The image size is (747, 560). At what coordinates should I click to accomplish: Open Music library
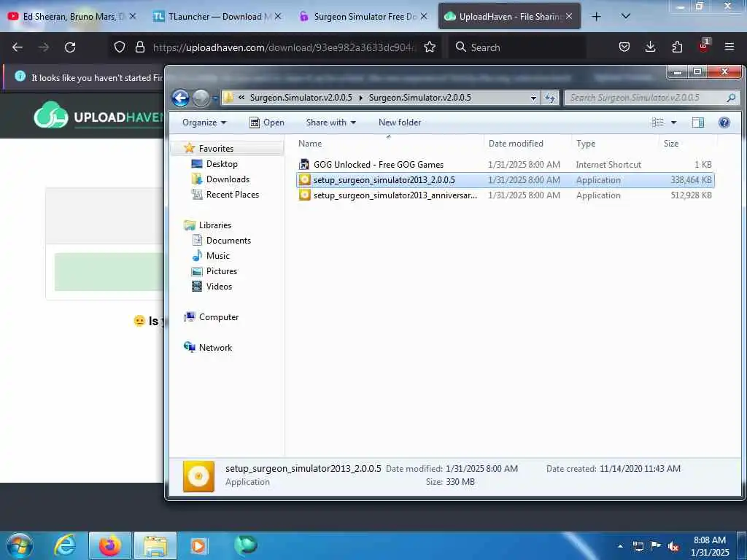[217, 256]
